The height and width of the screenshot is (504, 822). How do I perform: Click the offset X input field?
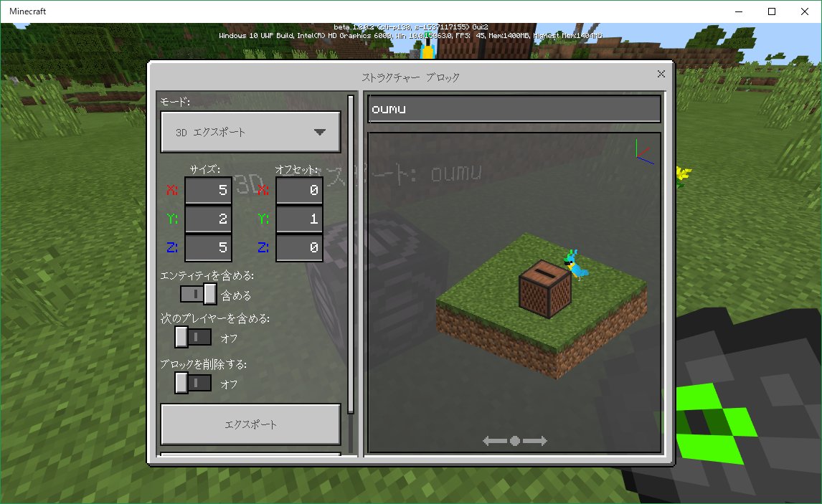tap(299, 190)
